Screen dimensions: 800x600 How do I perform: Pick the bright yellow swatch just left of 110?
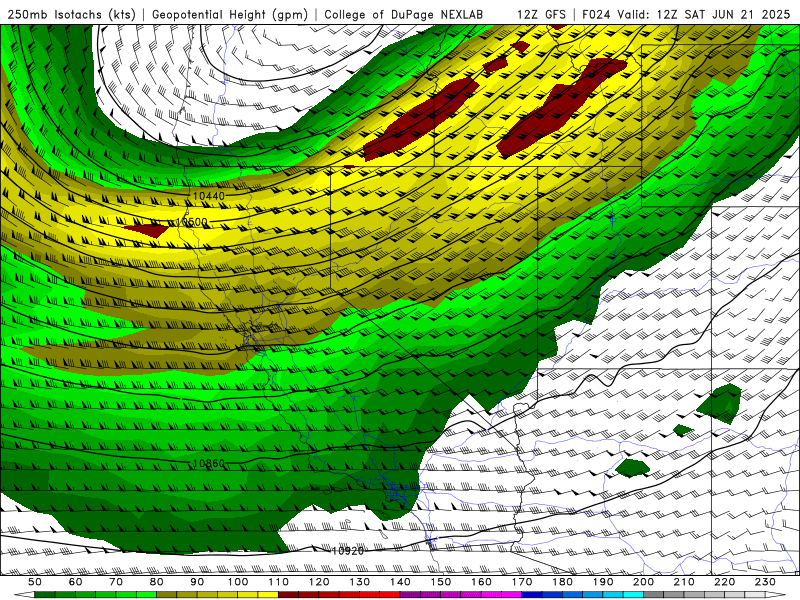click(x=268, y=595)
